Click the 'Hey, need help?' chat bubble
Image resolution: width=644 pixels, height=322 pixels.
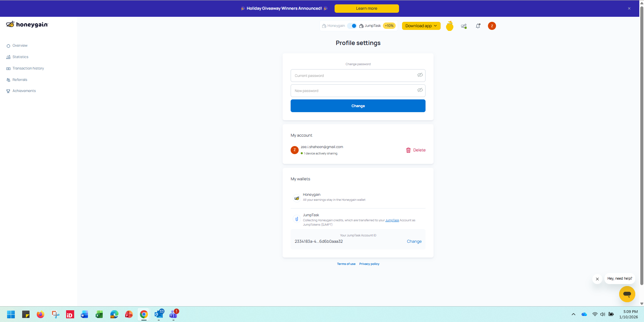click(x=620, y=279)
